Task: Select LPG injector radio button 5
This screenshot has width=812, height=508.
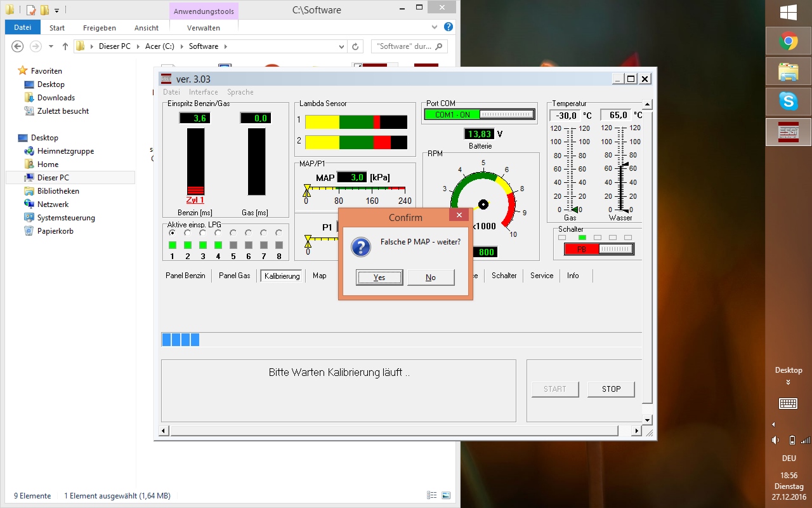Action: pyautogui.click(x=233, y=233)
